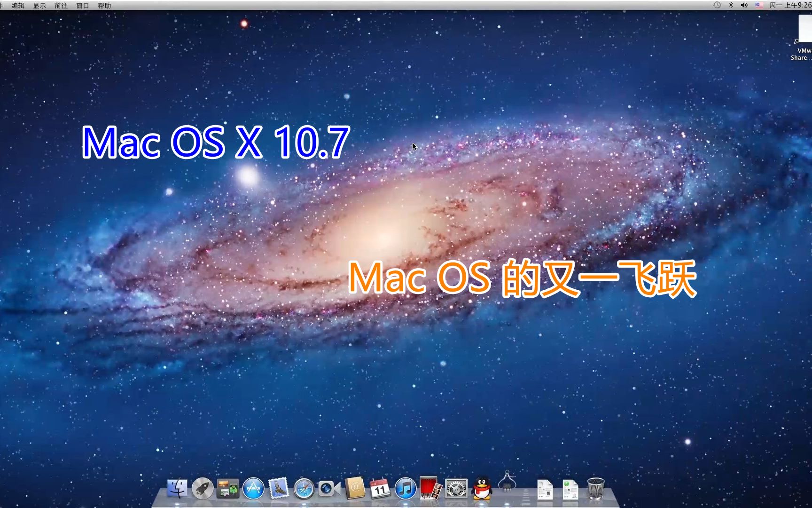Launch Launchpad rocket icon in Dock

[203, 489]
